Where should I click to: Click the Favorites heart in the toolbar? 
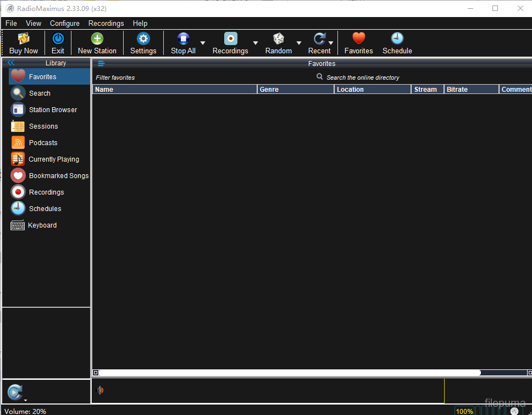click(x=358, y=39)
